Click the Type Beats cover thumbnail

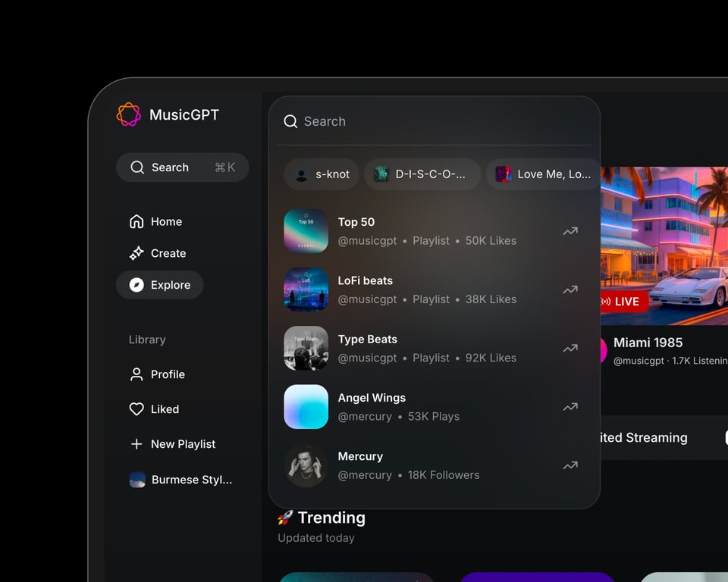click(306, 348)
